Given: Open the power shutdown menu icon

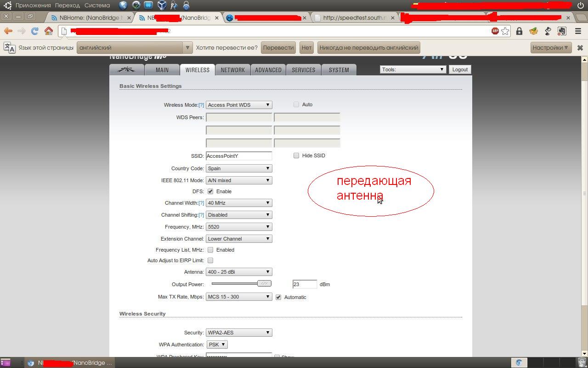Looking at the screenshot, I should pos(580,6).
